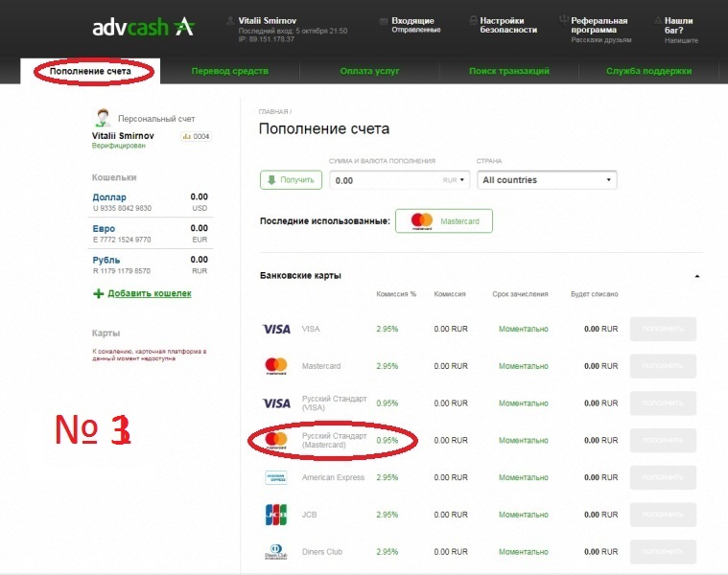Image resolution: width=728 pixels, height=575 pixels.
Task: Click пополнить for American Express
Action: [663, 477]
